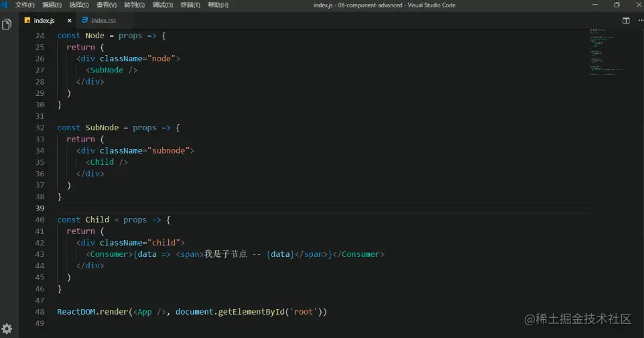
Task: Open the Explorer files icon in activity bar
Action: click(x=7, y=25)
